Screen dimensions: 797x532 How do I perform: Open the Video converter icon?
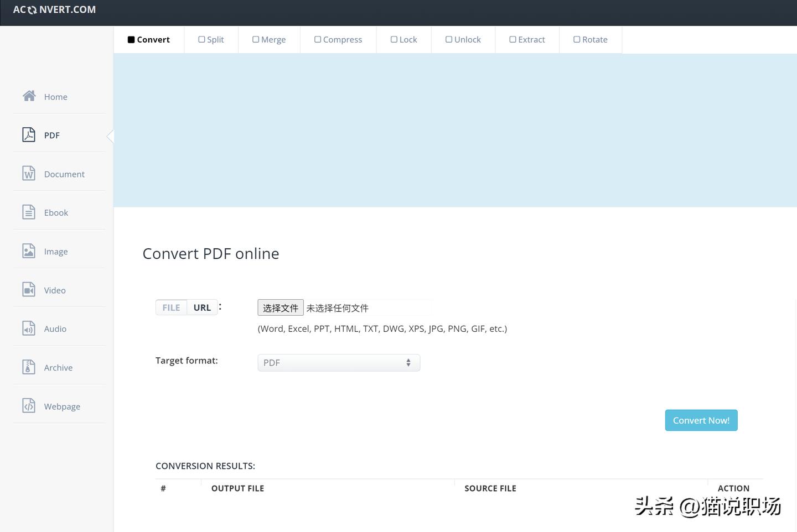tap(29, 290)
